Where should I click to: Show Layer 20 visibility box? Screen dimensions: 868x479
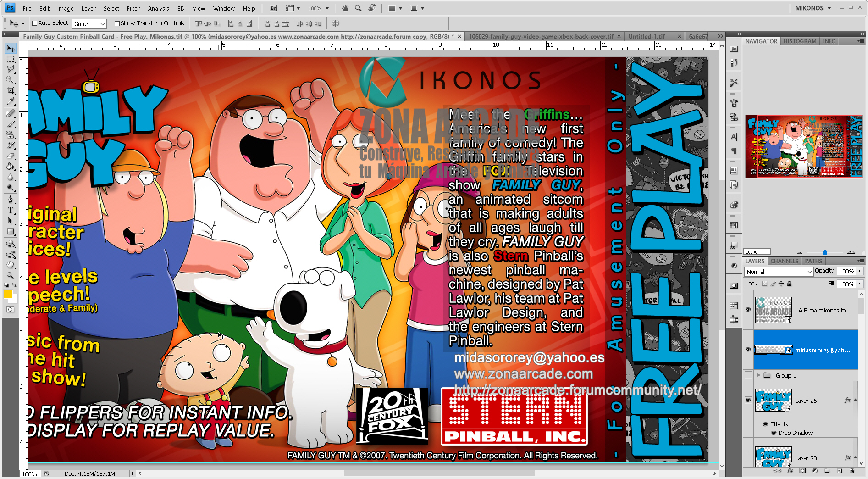[x=748, y=457]
